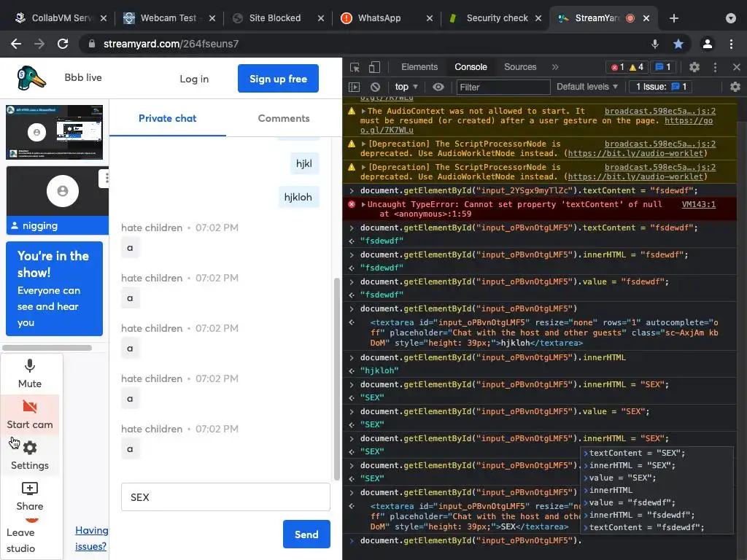Focus the chat message text box
This screenshot has width=747, height=560.
pos(225,497)
